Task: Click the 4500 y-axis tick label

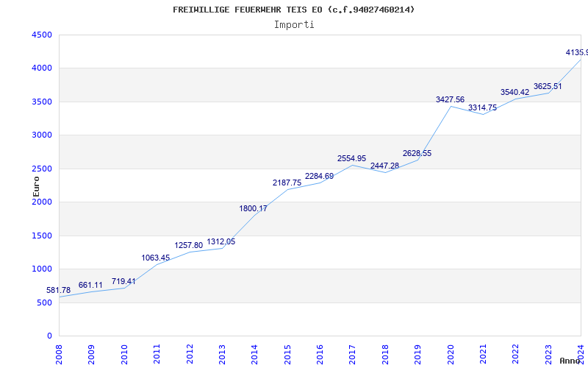Action: tap(42, 35)
